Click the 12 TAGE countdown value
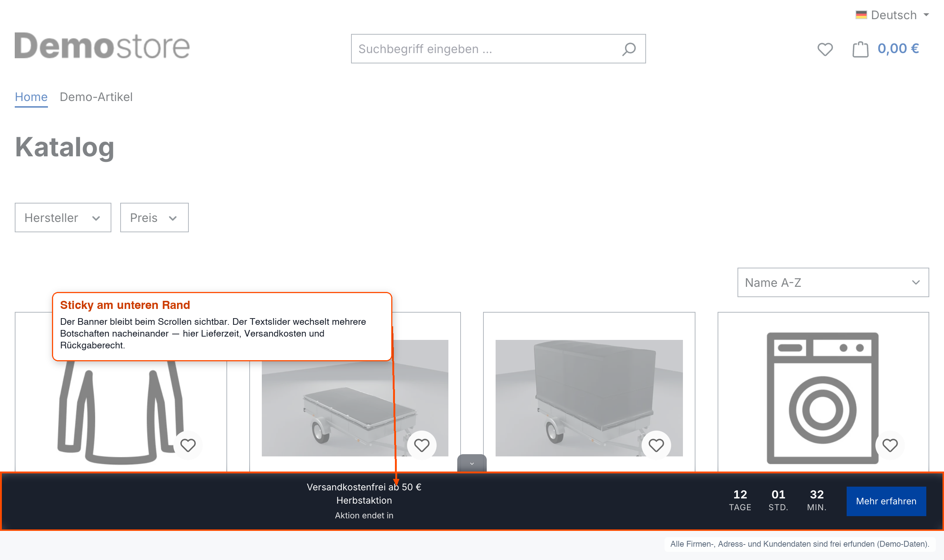The image size is (944, 560). pos(740,500)
